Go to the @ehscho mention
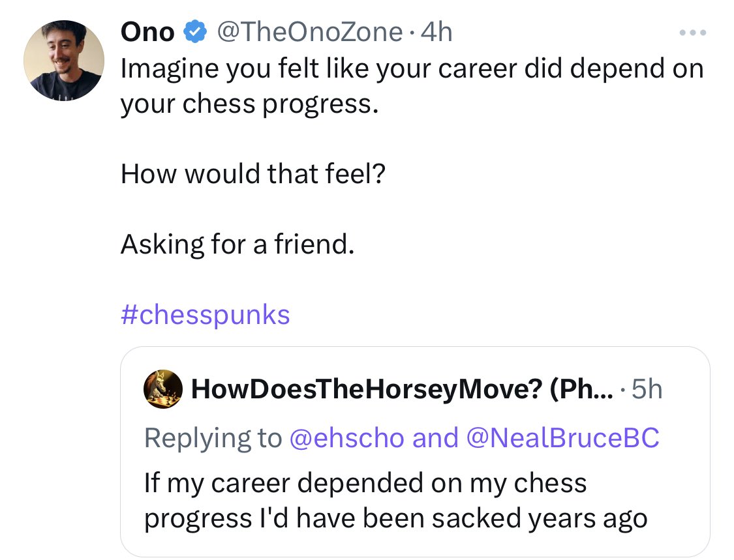The image size is (734, 560). (x=346, y=437)
